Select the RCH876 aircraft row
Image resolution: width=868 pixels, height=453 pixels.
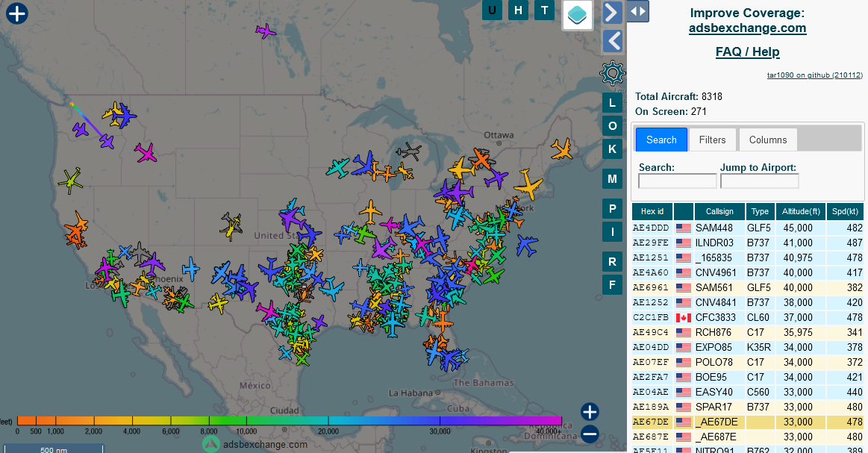(x=748, y=333)
